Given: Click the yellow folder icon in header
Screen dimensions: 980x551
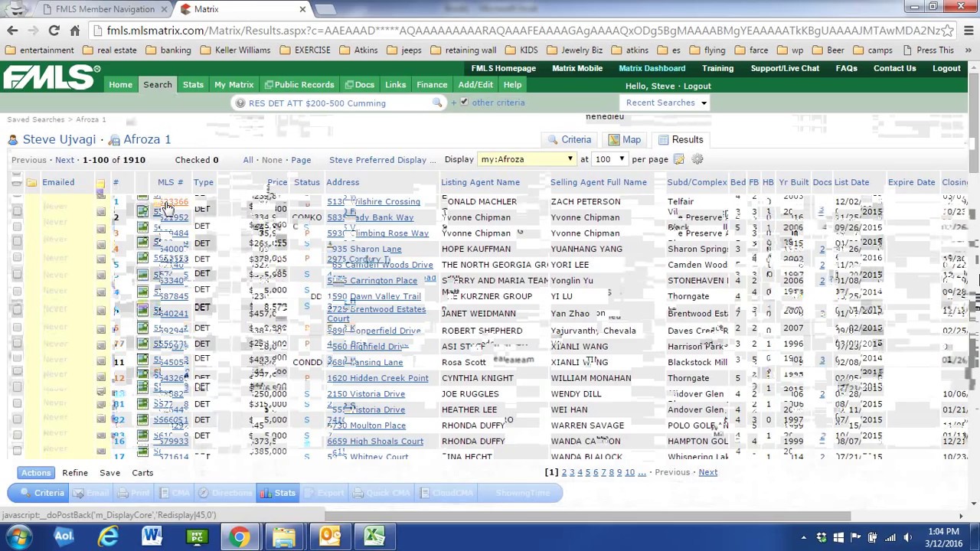Looking at the screenshot, I should pyautogui.click(x=31, y=182).
